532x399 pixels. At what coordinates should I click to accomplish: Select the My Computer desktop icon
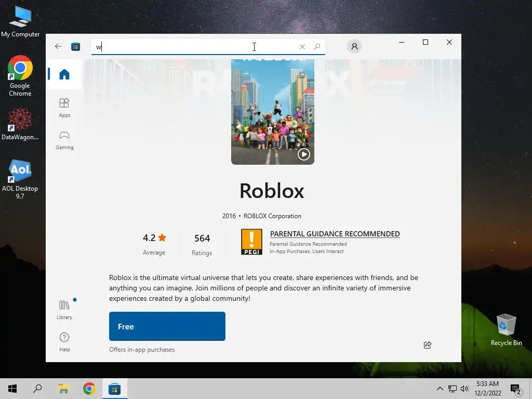(20, 21)
